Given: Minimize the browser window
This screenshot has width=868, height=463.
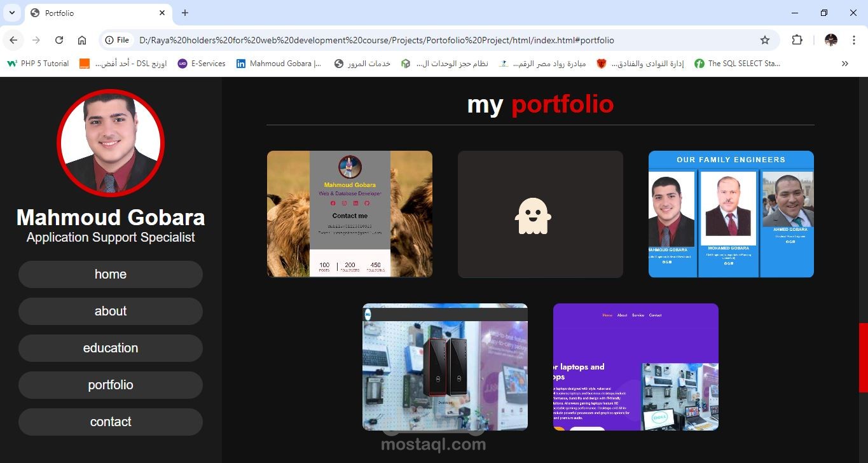Looking at the screenshot, I should point(795,13).
